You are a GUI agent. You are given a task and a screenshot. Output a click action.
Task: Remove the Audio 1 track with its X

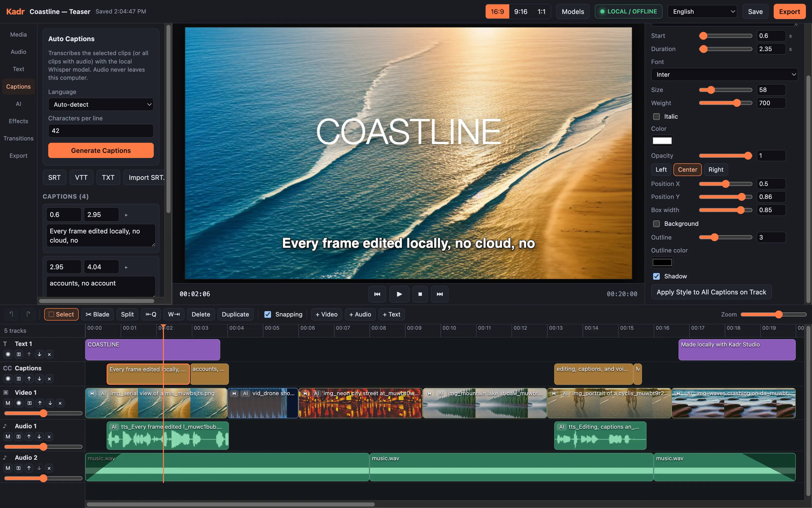click(49, 436)
